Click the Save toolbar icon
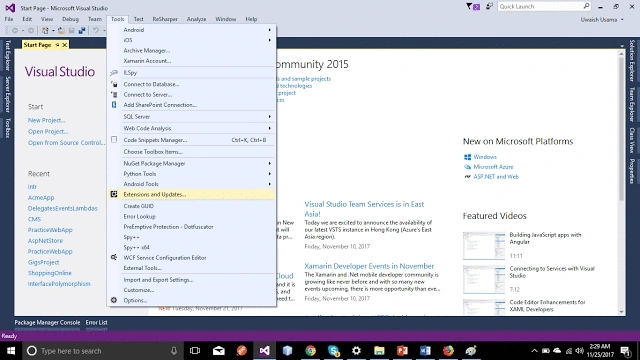Viewport: 640px width, 360px height. pos(71,31)
